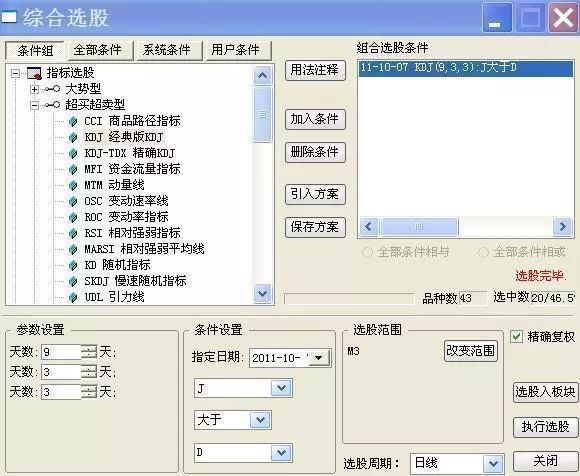The height and width of the screenshot is (476, 580).
Task: Click the 加入条件 button
Action: [x=315, y=119]
